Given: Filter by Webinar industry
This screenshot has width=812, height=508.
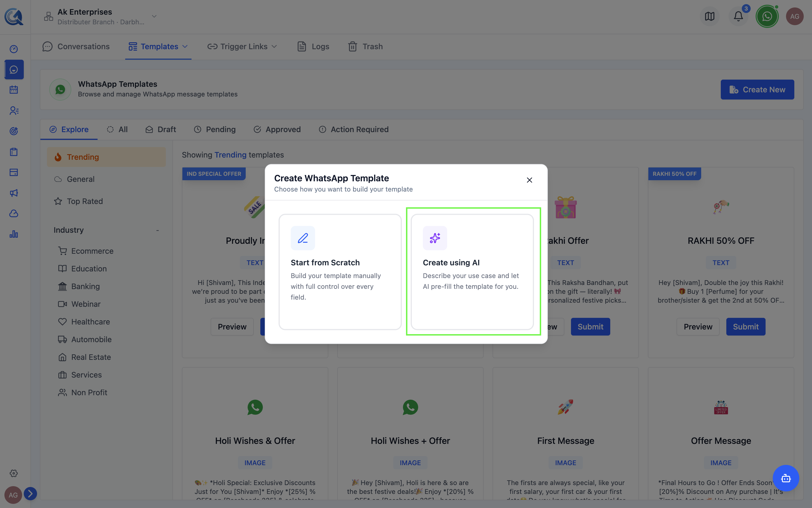Looking at the screenshot, I should [79, 304].
